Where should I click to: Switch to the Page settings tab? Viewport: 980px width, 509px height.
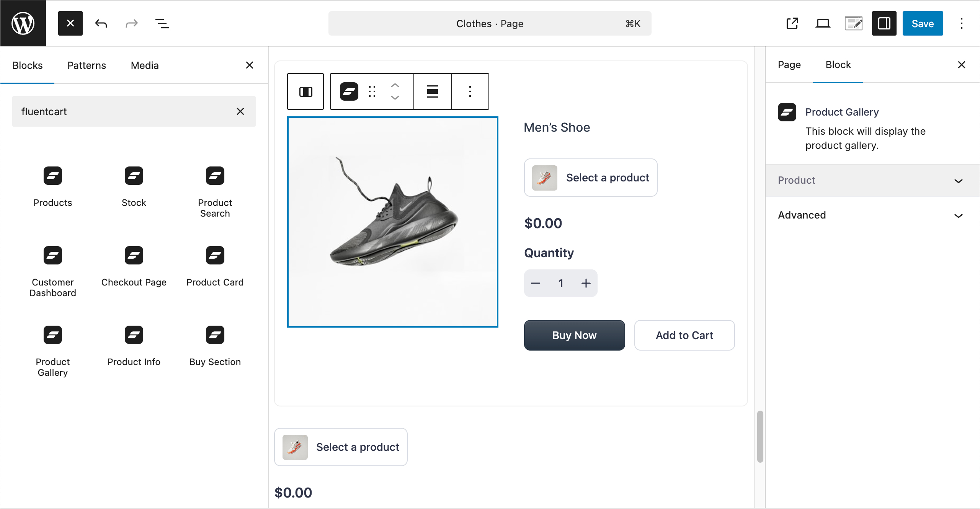789,65
